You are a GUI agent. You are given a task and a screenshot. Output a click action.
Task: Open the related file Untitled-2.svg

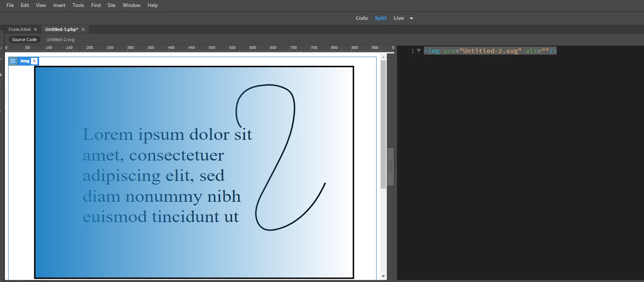[x=60, y=40]
